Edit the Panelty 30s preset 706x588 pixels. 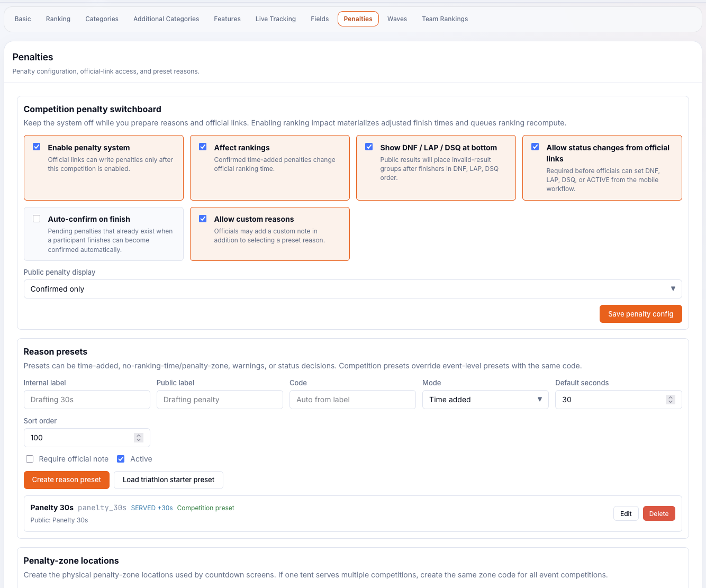[626, 513]
